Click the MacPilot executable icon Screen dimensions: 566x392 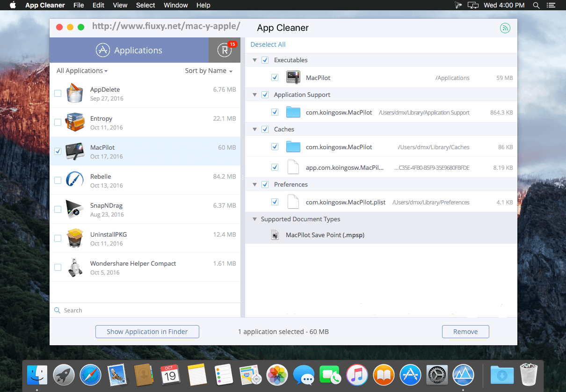coord(293,78)
